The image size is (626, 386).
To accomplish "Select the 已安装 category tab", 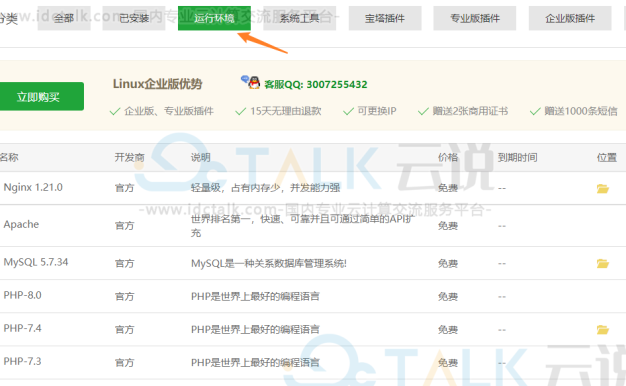I will tap(134, 18).
